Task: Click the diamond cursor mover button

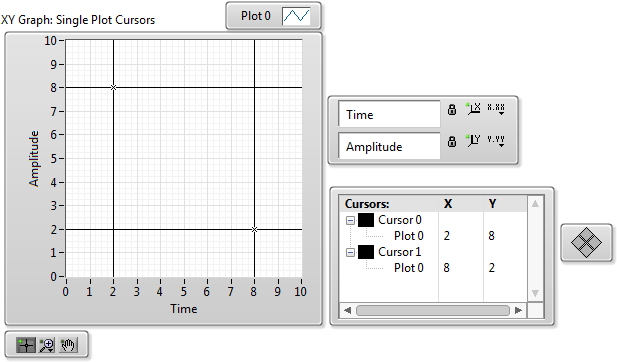Action: [x=586, y=243]
